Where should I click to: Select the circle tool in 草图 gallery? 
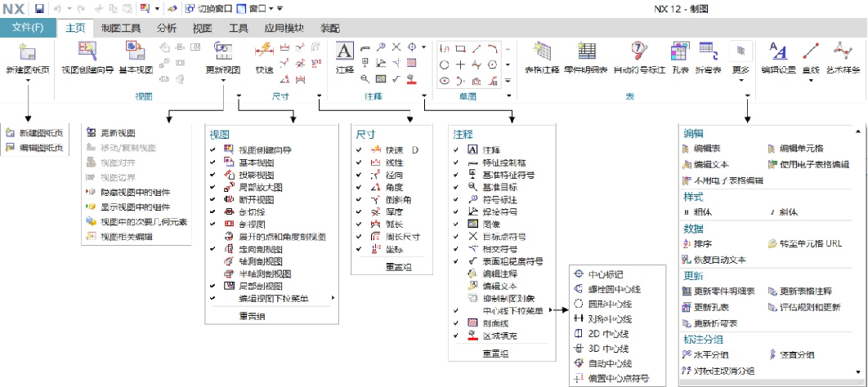click(444, 64)
